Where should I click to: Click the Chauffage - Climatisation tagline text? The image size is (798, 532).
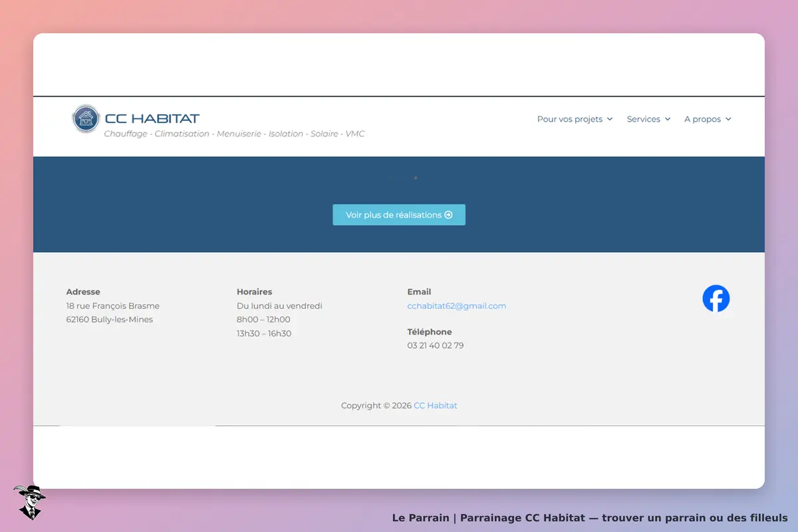coord(235,134)
